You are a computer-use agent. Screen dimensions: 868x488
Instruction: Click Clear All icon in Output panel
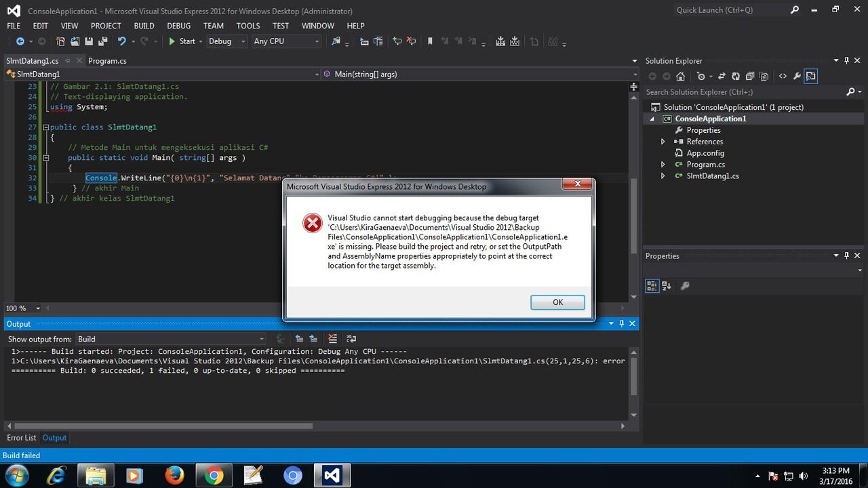[332, 339]
